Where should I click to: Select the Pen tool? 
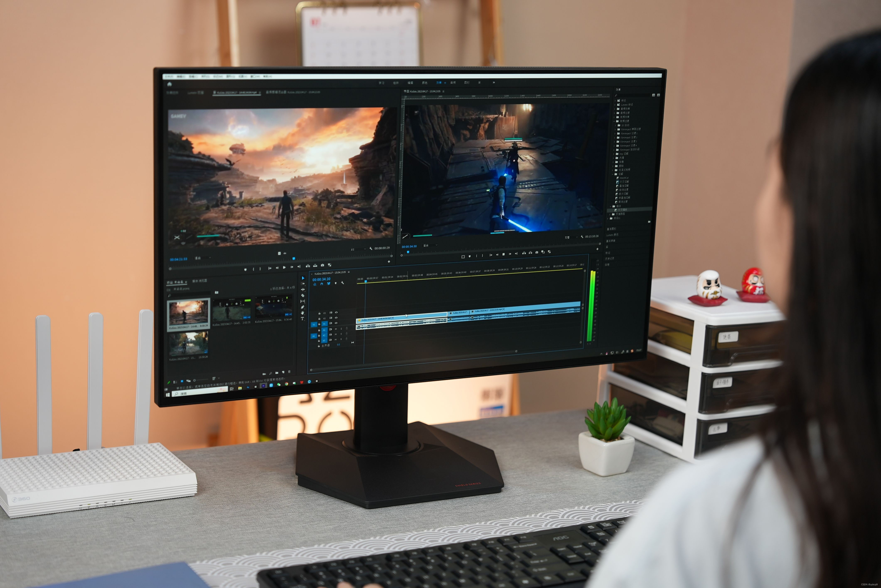302,307
